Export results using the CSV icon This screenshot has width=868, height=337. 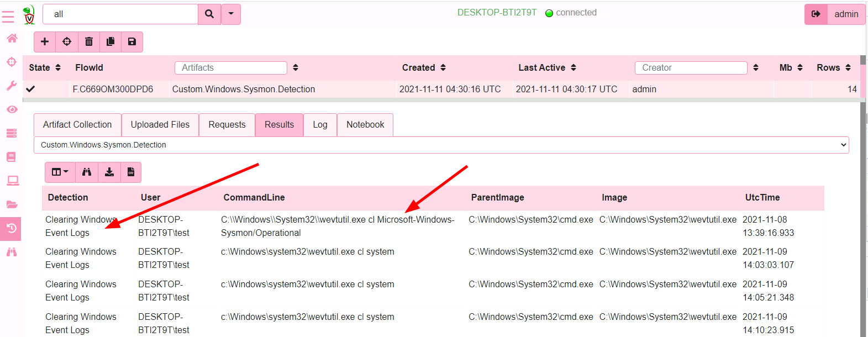(x=131, y=172)
